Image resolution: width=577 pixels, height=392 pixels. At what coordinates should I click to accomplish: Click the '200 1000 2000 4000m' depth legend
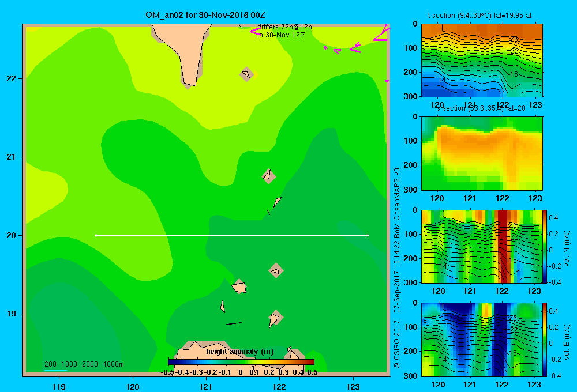[x=84, y=364]
